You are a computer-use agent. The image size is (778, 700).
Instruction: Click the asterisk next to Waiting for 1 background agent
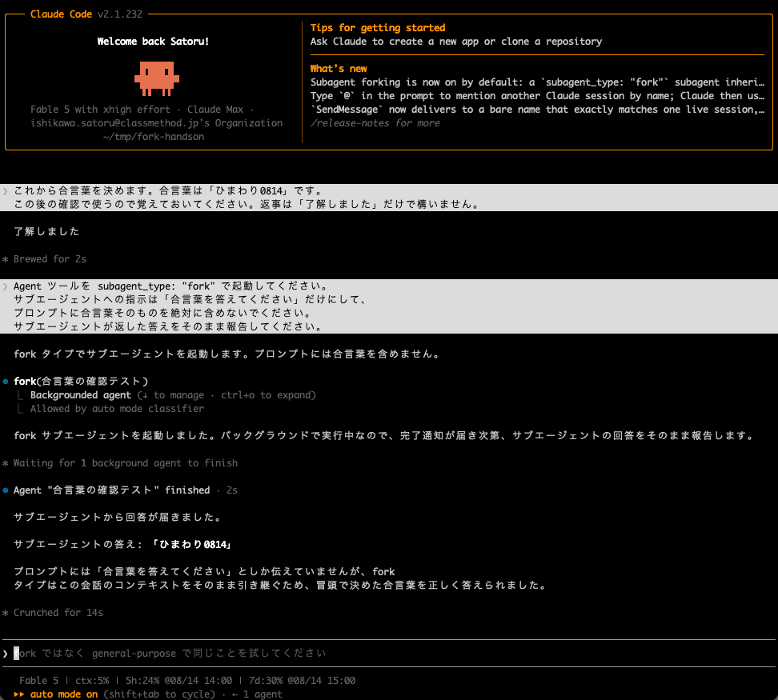tap(6, 463)
